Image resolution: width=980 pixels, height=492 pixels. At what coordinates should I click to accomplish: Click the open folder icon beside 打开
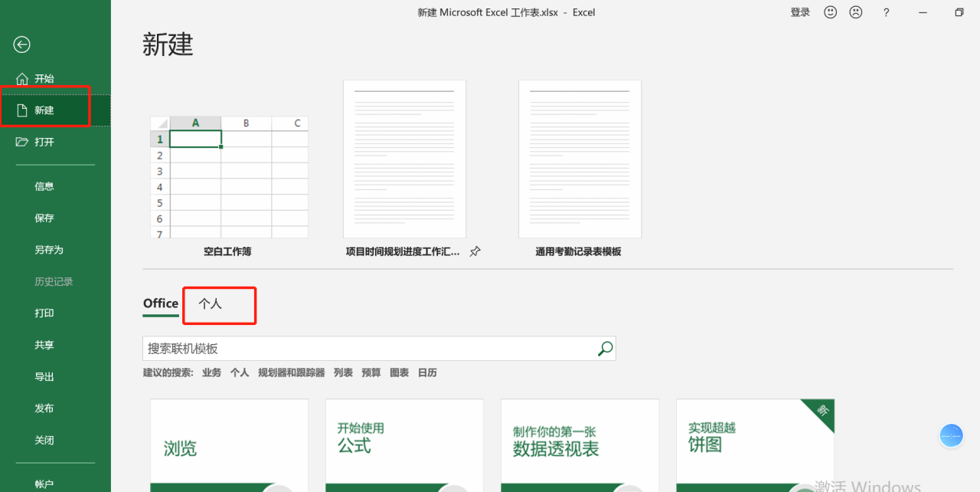click(21, 142)
